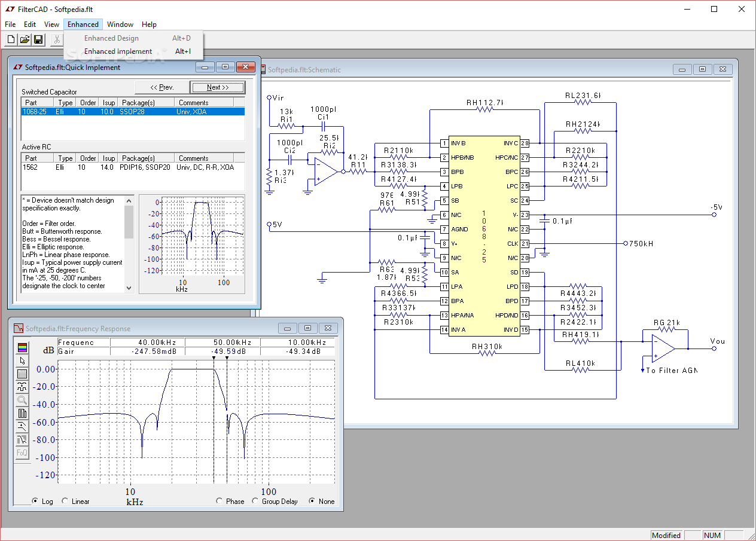Click the 50.00kHz frequency cell in Frequency Response
The height and width of the screenshot is (541, 756).
click(x=222, y=343)
